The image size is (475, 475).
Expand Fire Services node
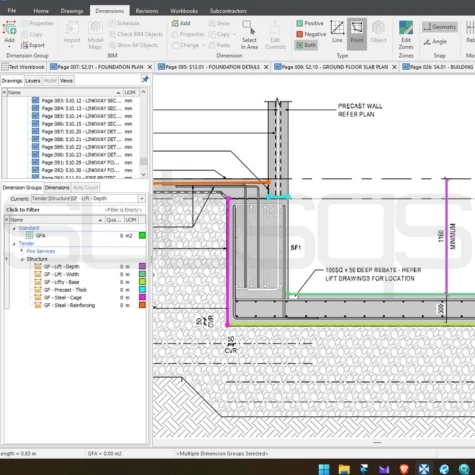click(22, 251)
